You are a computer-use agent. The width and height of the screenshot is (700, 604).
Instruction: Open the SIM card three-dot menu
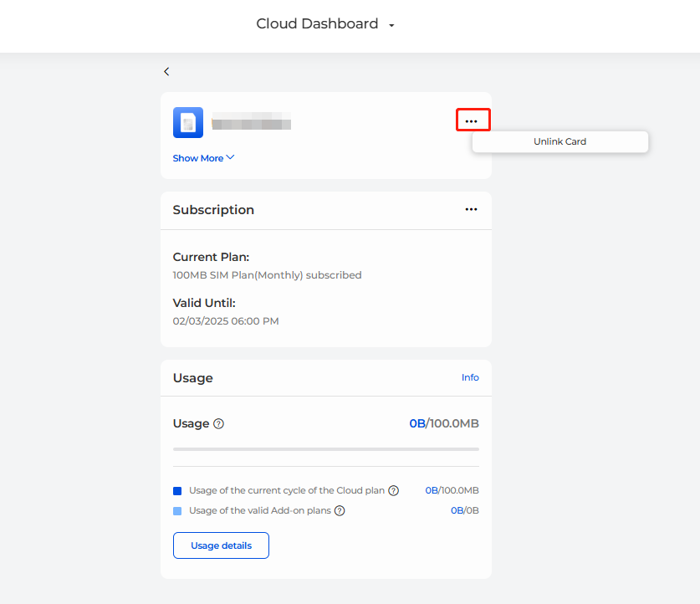(x=472, y=121)
